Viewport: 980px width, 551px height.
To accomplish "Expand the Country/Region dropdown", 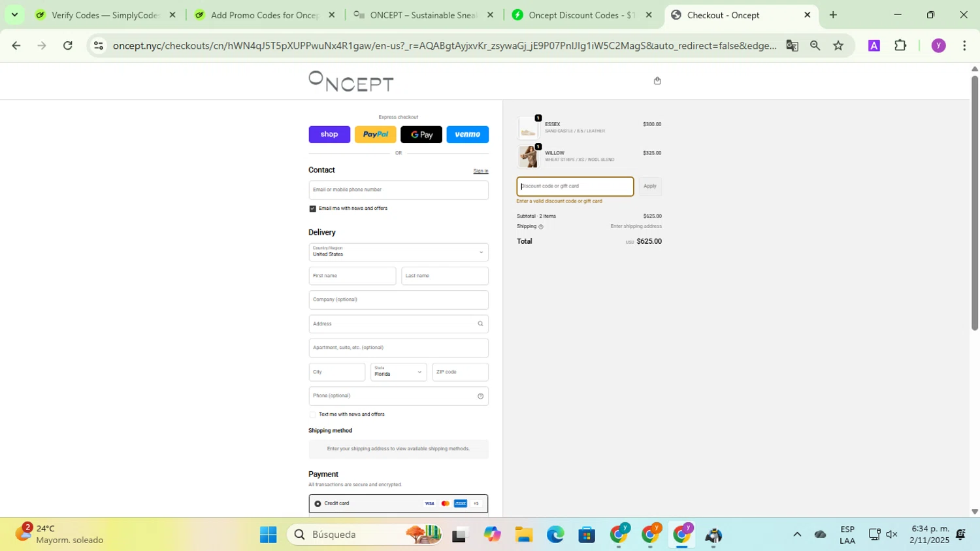I will (x=399, y=252).
